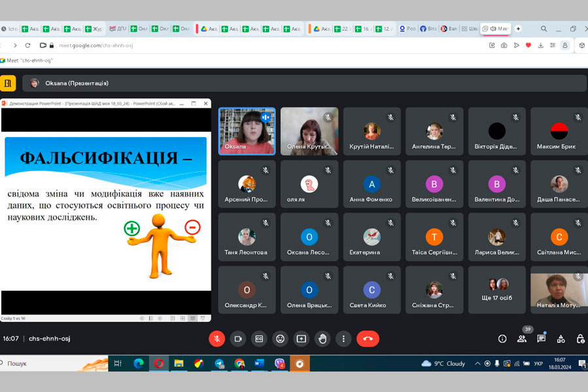The width and height of the screenshot is (588, 392).
Task: Open the emoji reactions button
Action: (x=280, y=338)
